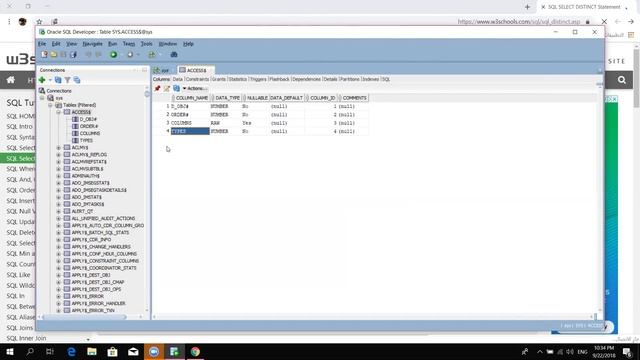The image size is (640, 360).
Task: Click the red pin Freeze View icon
Action: tap(158, 88)
